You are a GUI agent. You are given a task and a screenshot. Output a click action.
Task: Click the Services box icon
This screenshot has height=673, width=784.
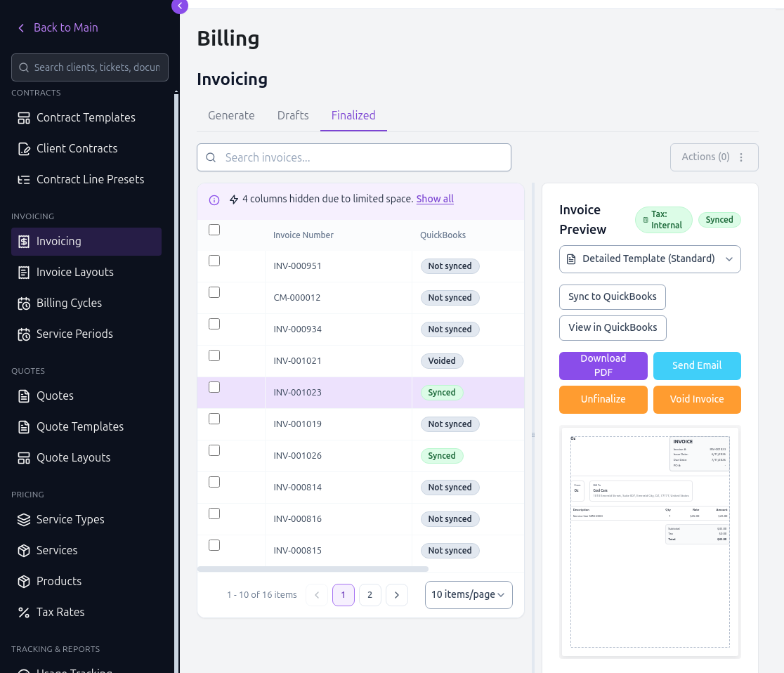tap(23, 551)
